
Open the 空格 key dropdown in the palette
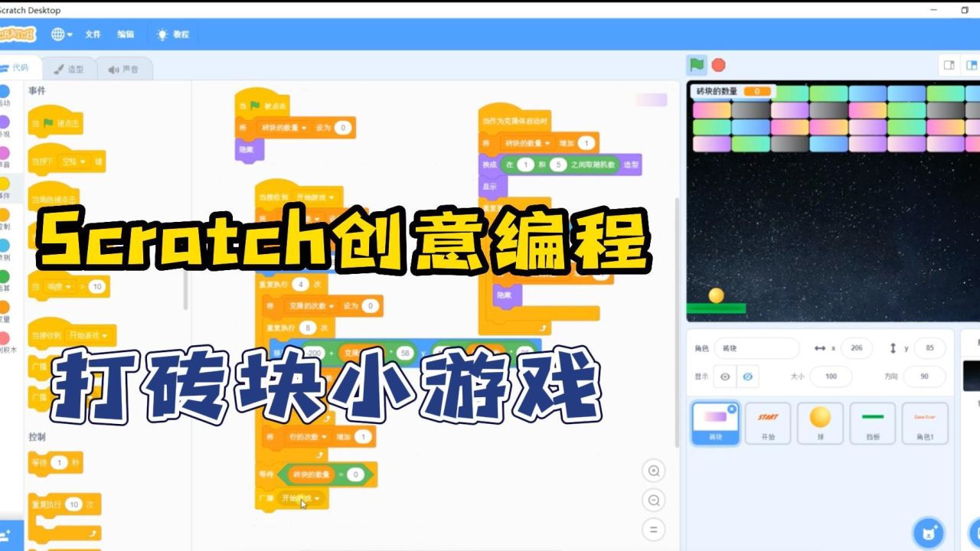[75, 162]
